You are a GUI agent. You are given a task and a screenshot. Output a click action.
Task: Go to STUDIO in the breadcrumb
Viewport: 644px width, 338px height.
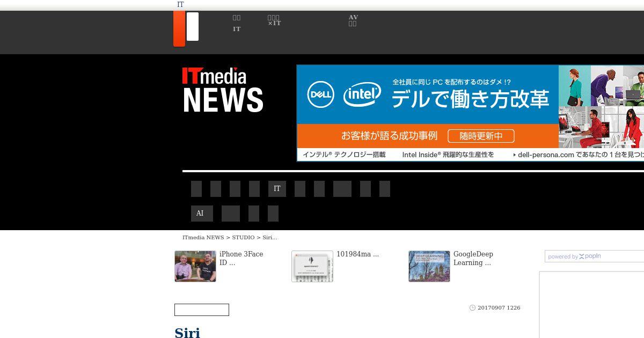pos(243,237)
